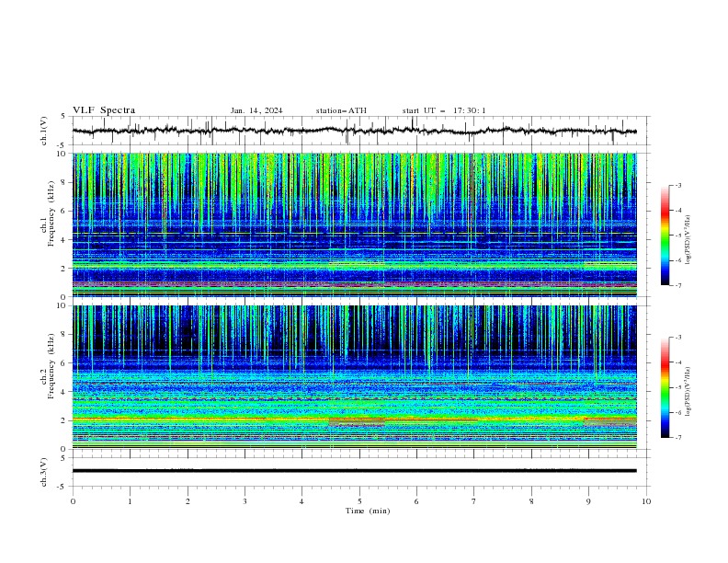Click the "VLF Spectra" title text

pyautogui.click(x=104, y=110)
